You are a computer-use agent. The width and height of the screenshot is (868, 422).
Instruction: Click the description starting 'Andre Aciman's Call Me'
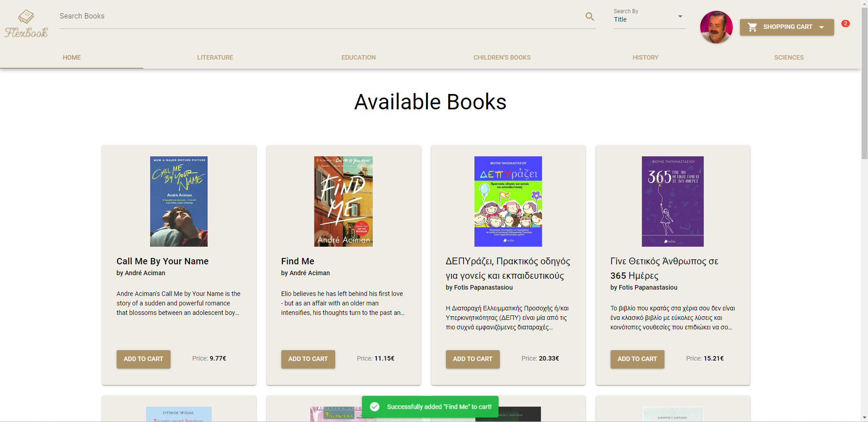[179, 303]
